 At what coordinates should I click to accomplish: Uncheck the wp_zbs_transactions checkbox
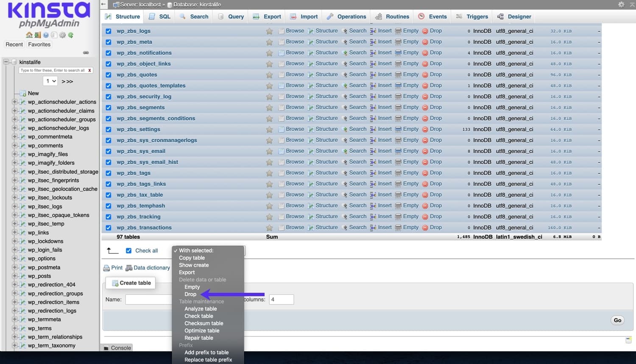pos(109,228)
